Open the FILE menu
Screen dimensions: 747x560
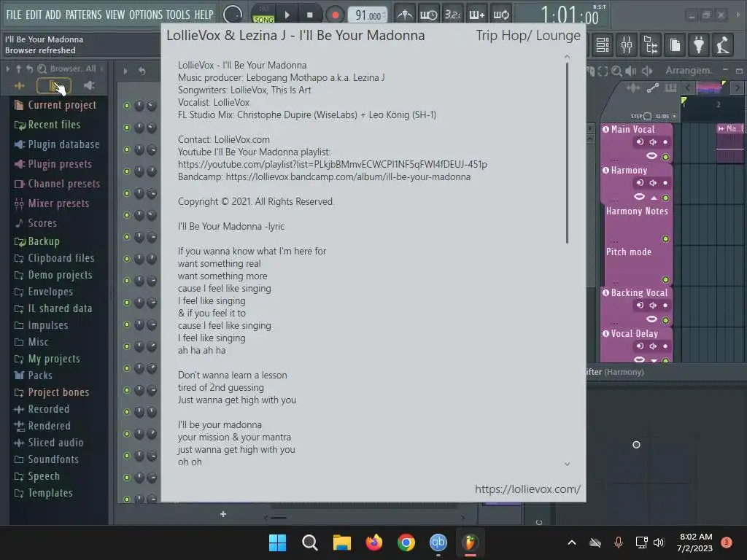pyautogui.click(x=14, y=15)
